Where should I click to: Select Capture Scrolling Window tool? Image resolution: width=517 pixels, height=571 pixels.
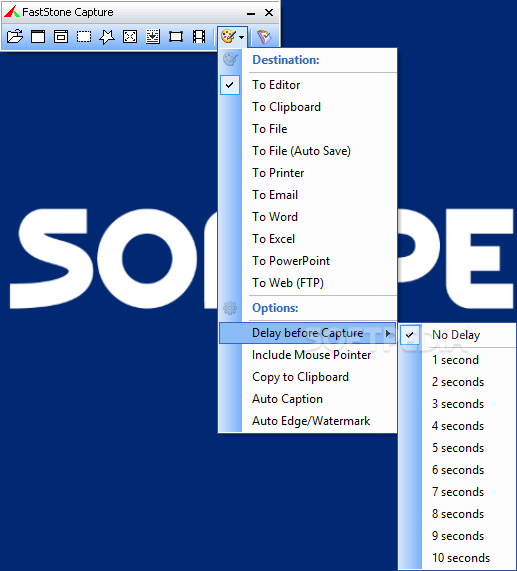click(153, 37)
